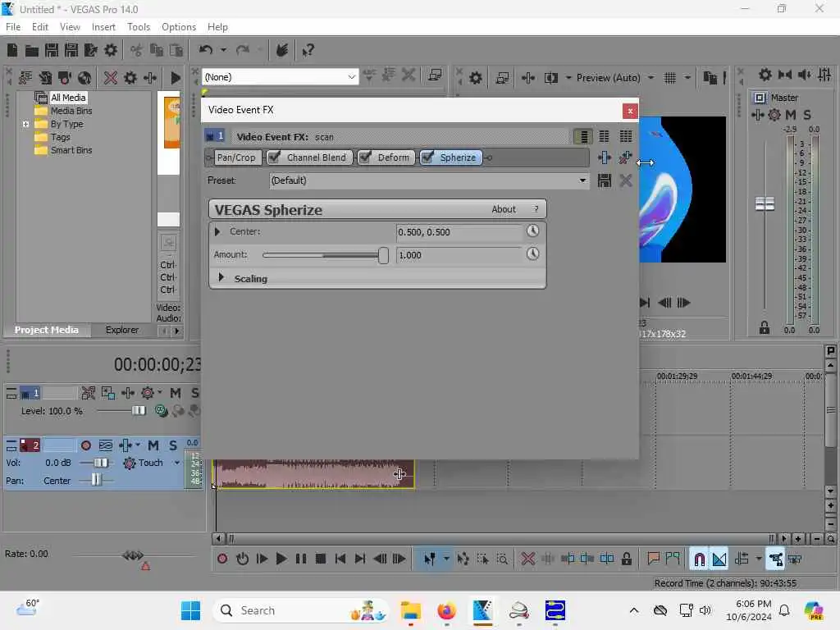Viewport: 840px width, 630px height.
Task: Click the Amount value field 1.000
Action: (459, 255)
